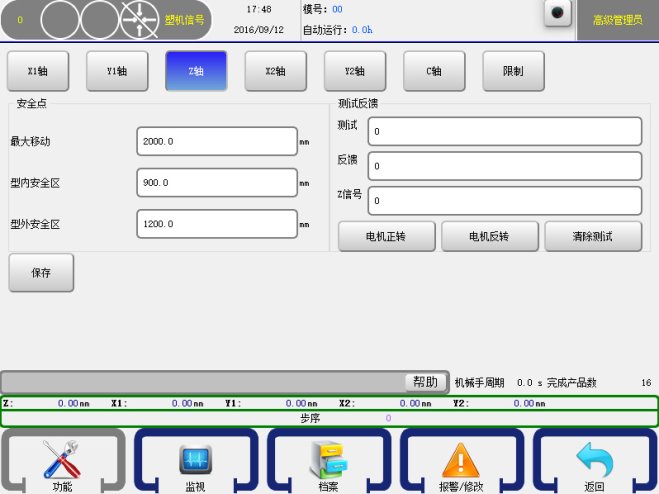Screen dimensions: 659x494
Task: Click the 电机正转 button
Action: tap(386, 236)
